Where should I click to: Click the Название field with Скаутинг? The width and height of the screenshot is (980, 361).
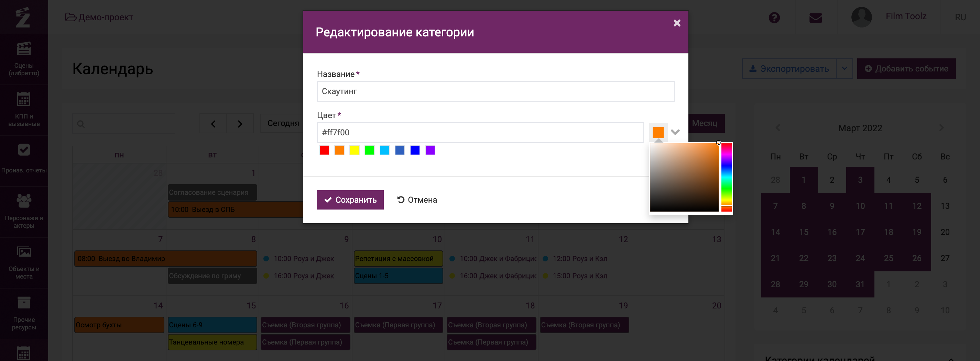(495, 91)
